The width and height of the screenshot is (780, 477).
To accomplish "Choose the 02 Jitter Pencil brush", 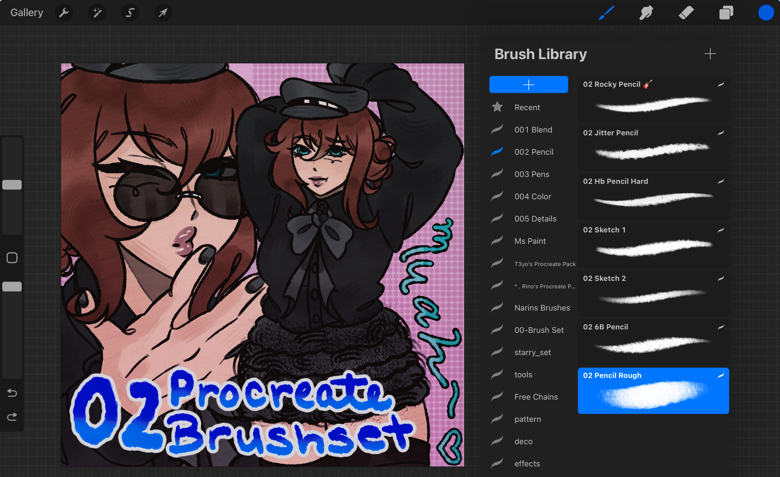I will point(653,148).
